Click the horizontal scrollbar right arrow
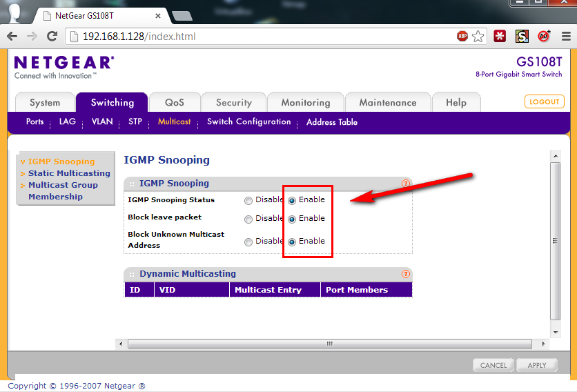 pyautogui.click(x=543, y=344)
